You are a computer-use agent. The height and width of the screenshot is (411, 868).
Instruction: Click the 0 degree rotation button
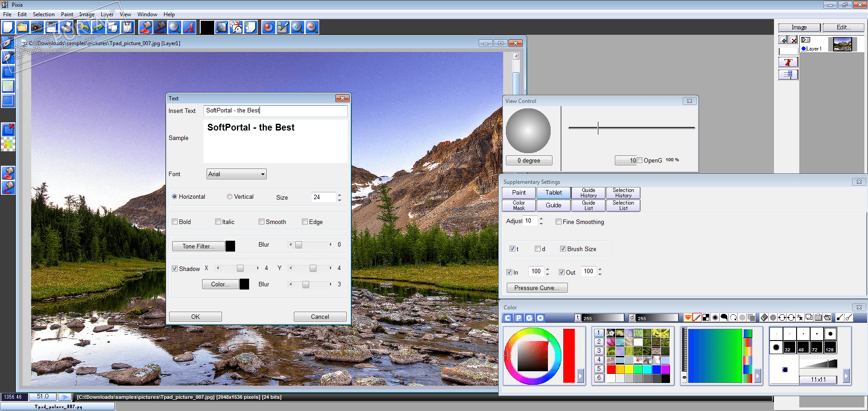click(529, 160)
